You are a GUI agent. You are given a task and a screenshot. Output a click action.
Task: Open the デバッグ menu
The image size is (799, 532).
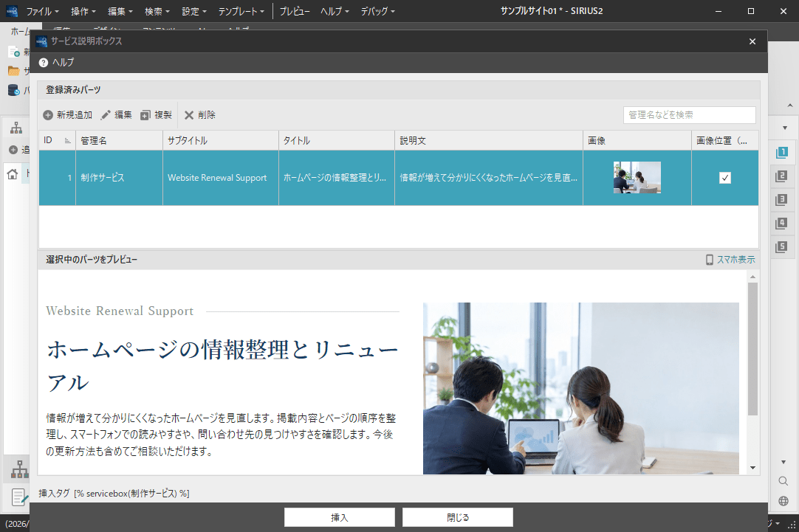pyautogui.click(x=377, y=11)
